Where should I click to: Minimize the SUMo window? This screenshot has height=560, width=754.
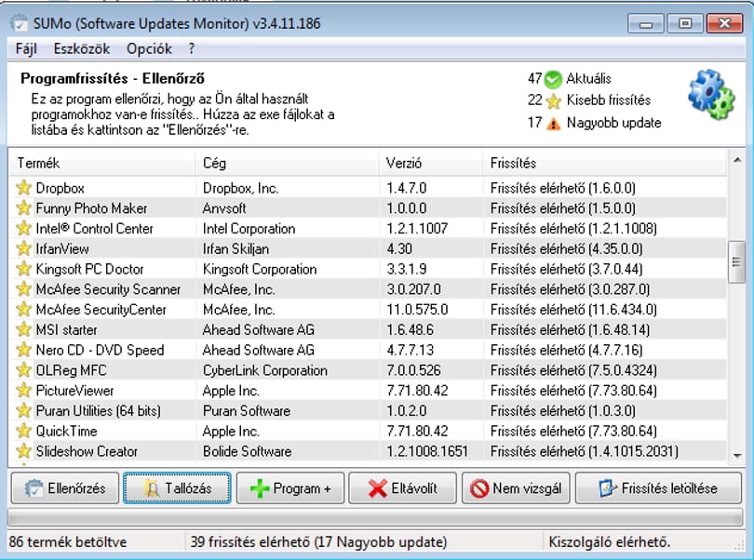click(x=646, y=23)
